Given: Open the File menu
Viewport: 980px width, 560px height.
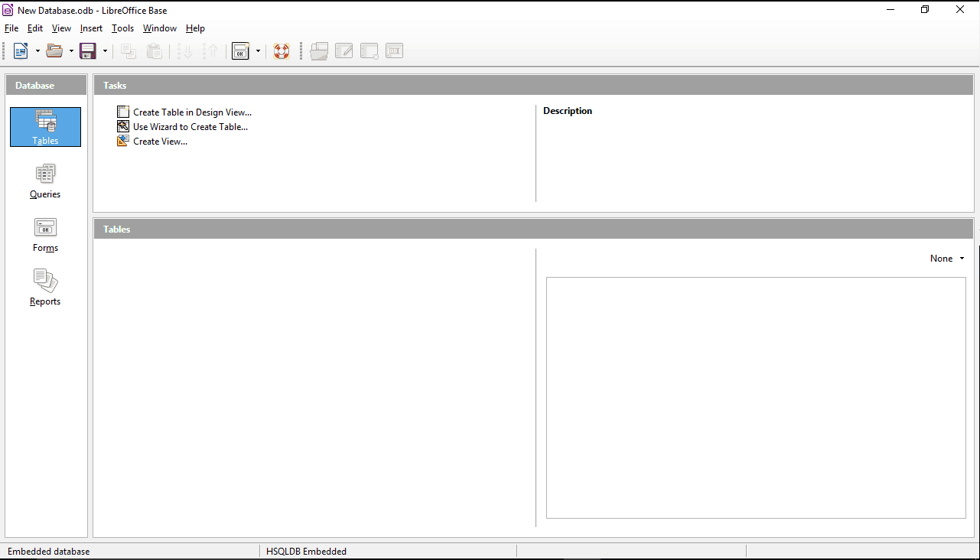Looking at the screenshot, I should (11, 28).
